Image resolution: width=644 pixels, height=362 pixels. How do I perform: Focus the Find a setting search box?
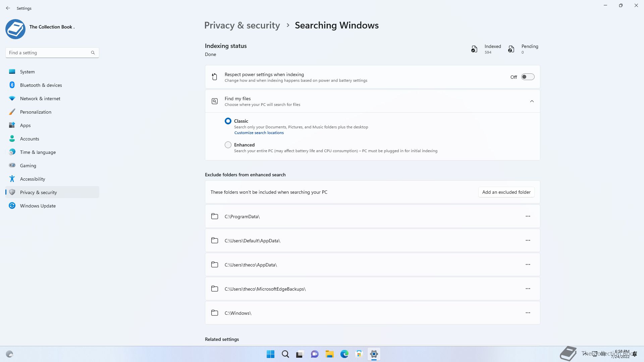pos(52,53)
